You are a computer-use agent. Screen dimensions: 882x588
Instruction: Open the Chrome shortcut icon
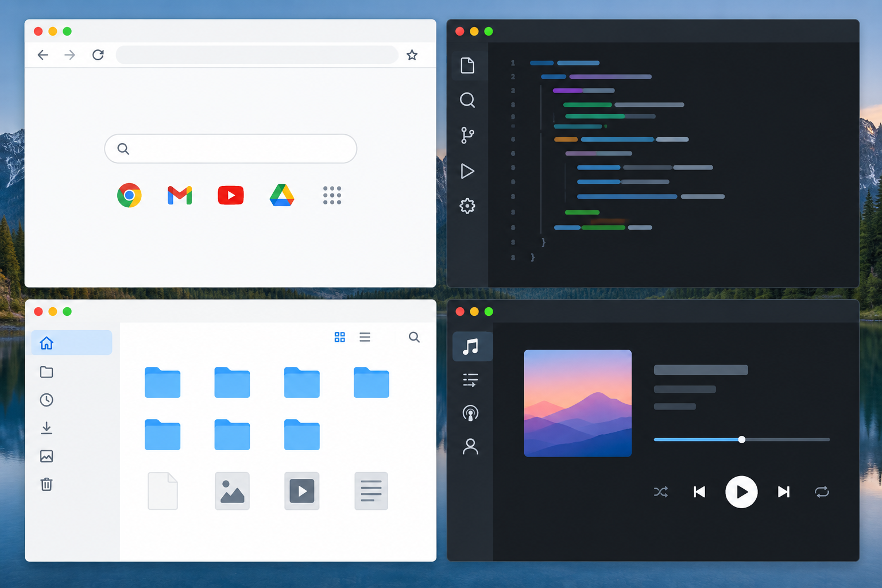pyautogui.click(x=129, y=195)
